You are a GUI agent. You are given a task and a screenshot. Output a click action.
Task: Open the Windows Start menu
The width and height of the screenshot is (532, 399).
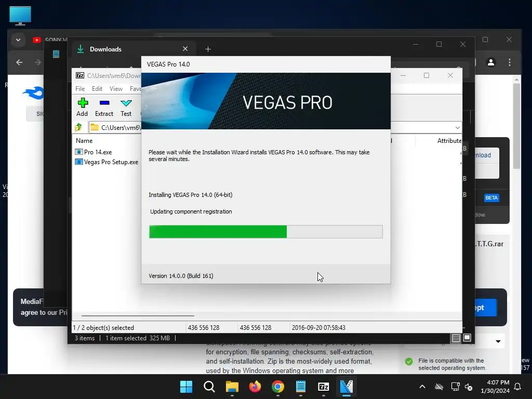point(186,387)
